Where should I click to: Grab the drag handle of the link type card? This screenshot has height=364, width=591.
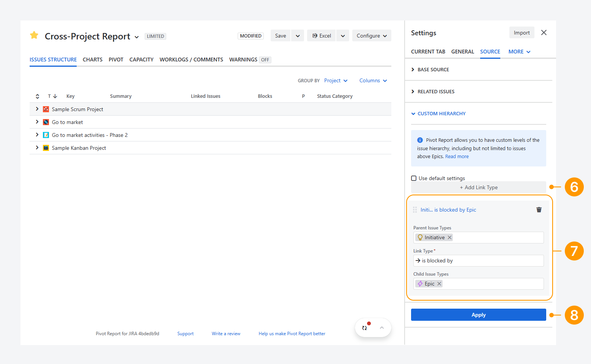tap(415, 210)
